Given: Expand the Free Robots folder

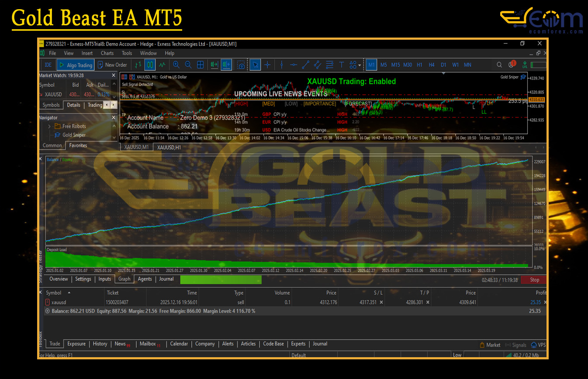Looking at the screenshot, I should [49, 126].
